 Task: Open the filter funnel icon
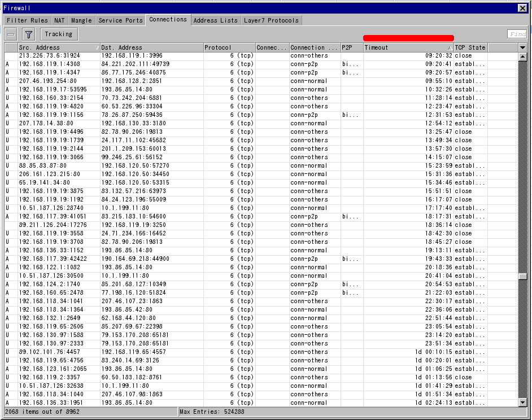28,34
